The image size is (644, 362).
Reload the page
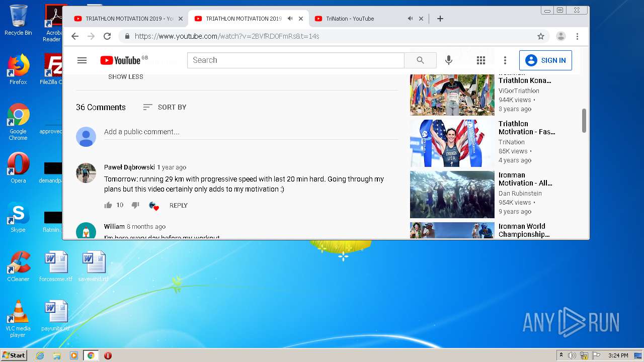(107, 36)
